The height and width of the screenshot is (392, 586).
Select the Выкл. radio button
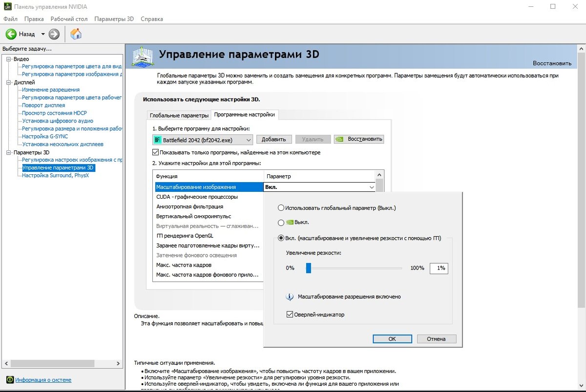click(281, 223)
